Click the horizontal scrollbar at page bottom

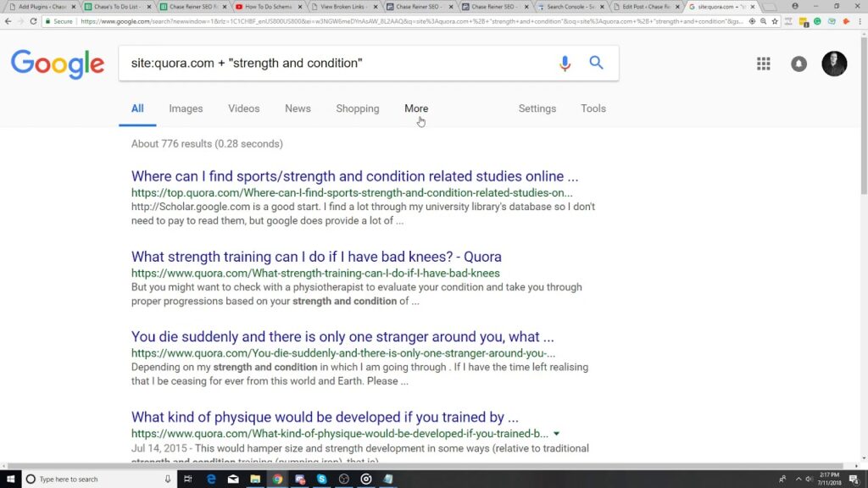tap(426, 466)
